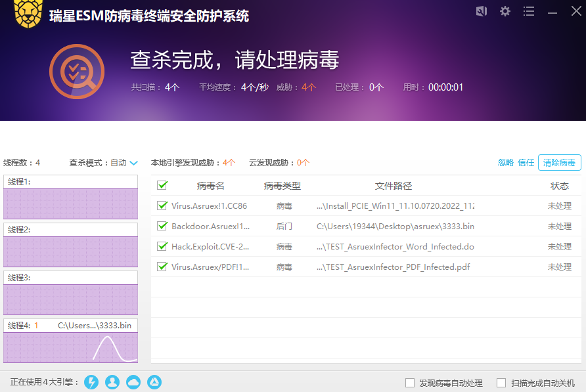Image resolution: width=586 pixels, height=392 pixels.
Task: Click the 线程3 thread graph
Action: [x=71, y=299]
